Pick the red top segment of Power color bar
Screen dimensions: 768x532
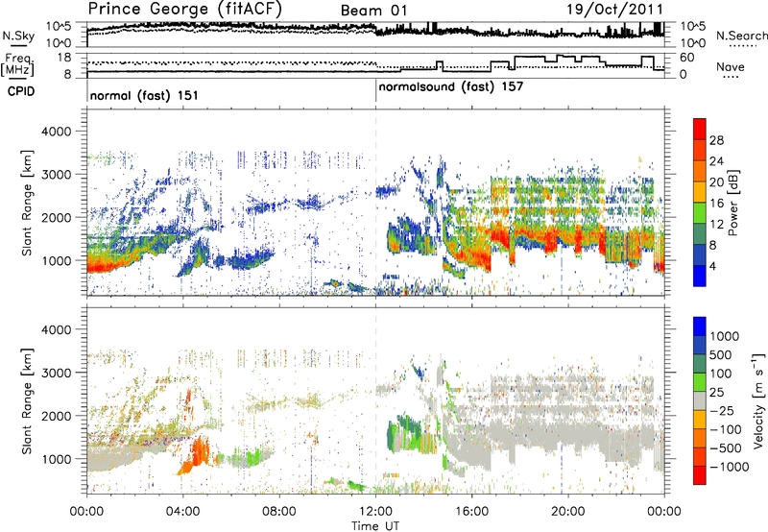click(700, 129)
